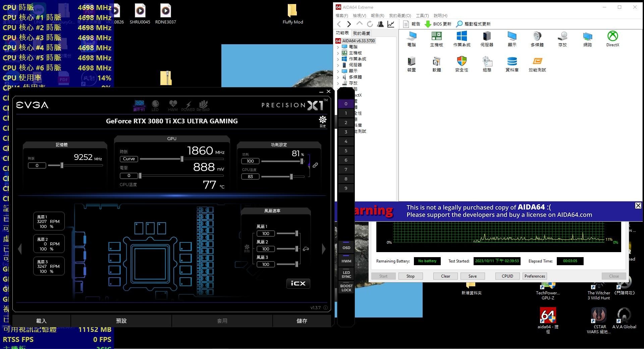The width and height of the screenshot is (644, 349).
Task: Open the 工具(T) menu in AIDA64
Action: (422, 16)
